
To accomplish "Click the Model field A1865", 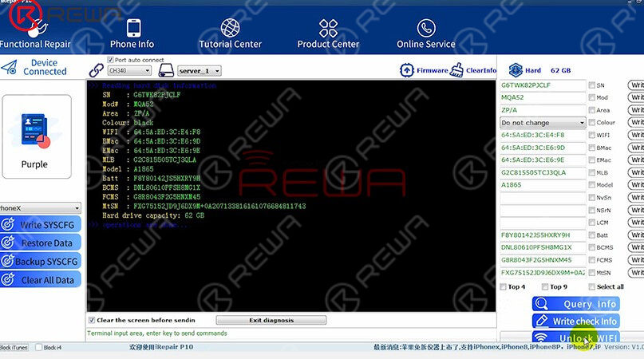I will (x=543, y=185).
